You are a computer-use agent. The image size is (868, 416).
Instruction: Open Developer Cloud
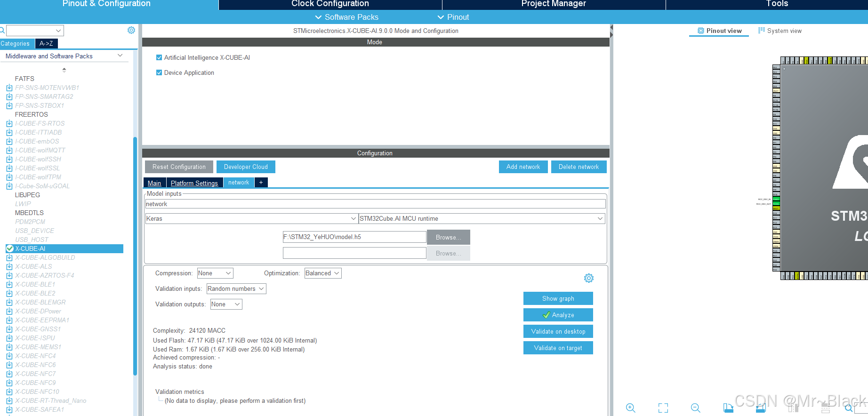tap(246, 167)
